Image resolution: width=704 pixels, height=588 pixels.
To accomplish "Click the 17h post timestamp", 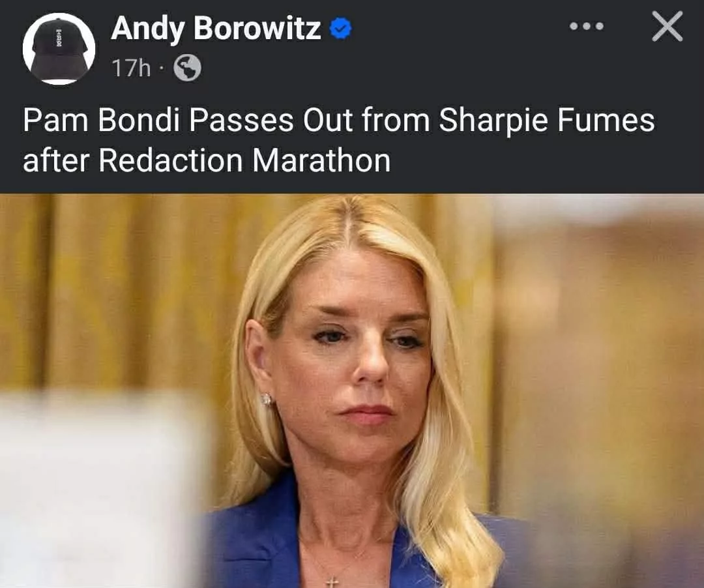I will click(x=130, y=68).
